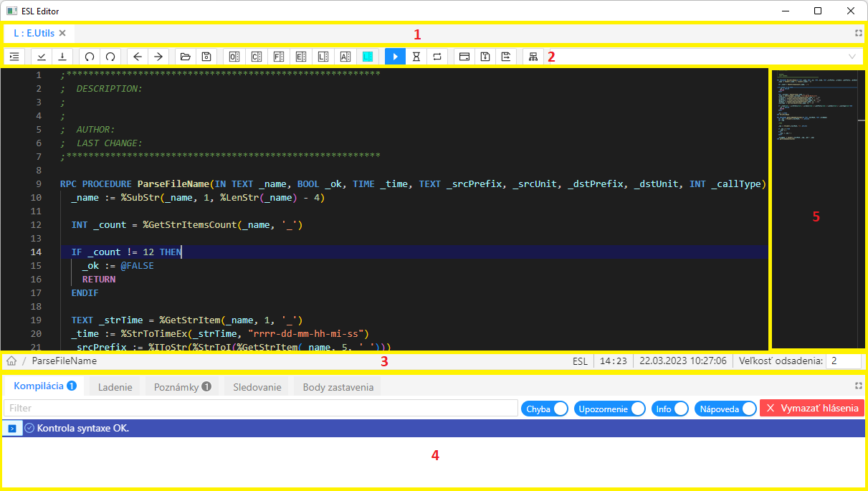This screenshot has height=491, width=868.
Task: Click the indent lines toolbar icon
Action: coord(14,57)
